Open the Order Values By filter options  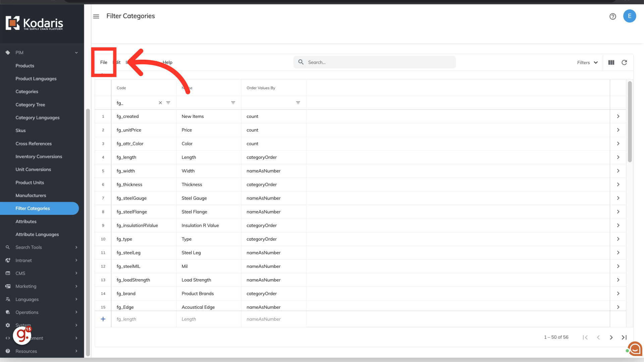(298, 103)
